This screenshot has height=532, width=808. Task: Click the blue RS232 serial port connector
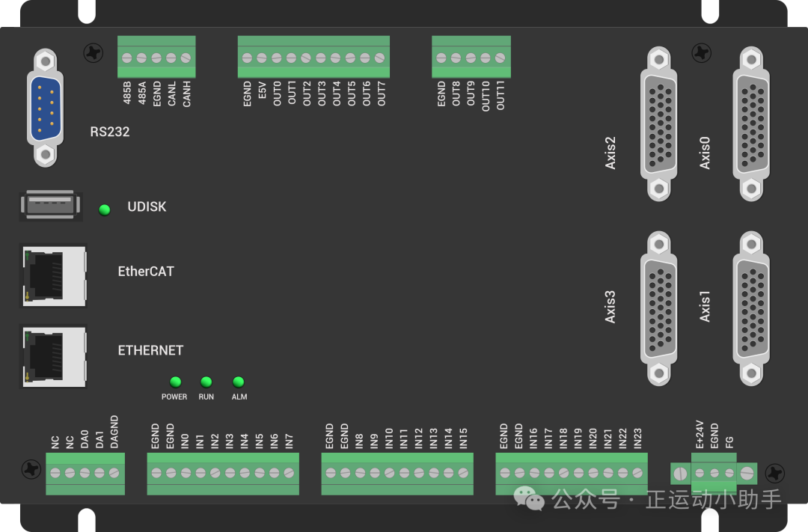pos(46,108)
